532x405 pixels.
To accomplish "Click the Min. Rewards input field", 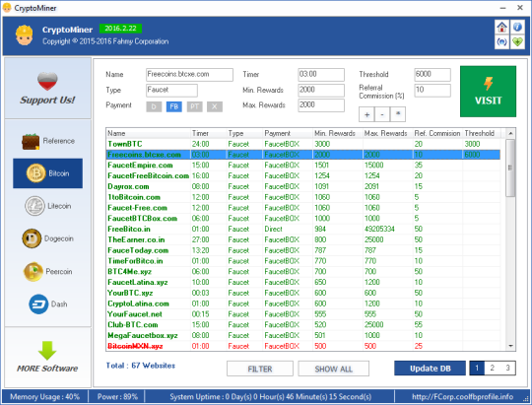I will [321, 91].
